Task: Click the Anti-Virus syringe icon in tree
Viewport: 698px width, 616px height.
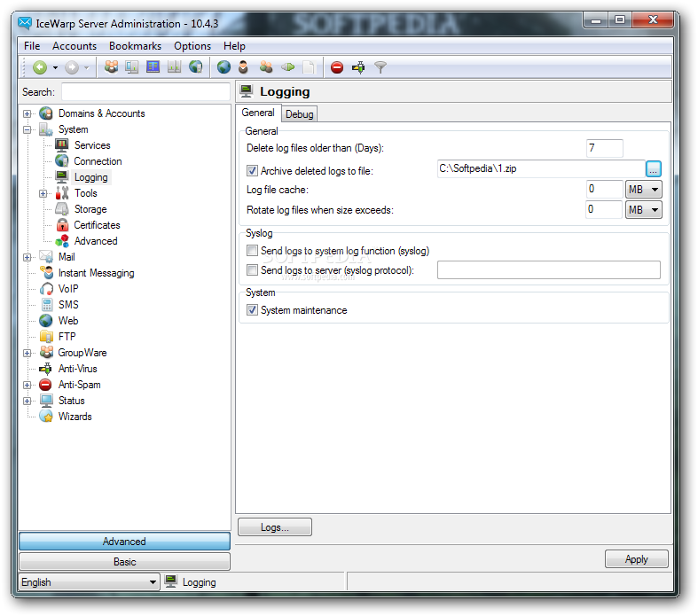Action: (x=46, y=369)
